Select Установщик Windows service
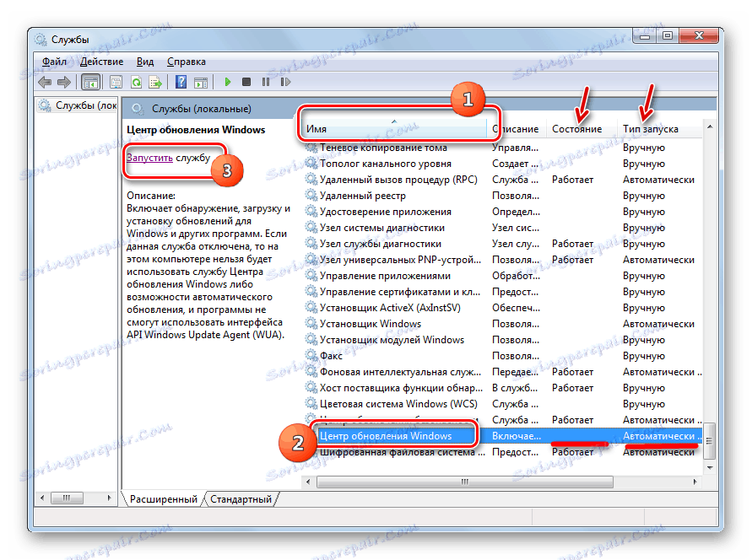 [371, 324]
